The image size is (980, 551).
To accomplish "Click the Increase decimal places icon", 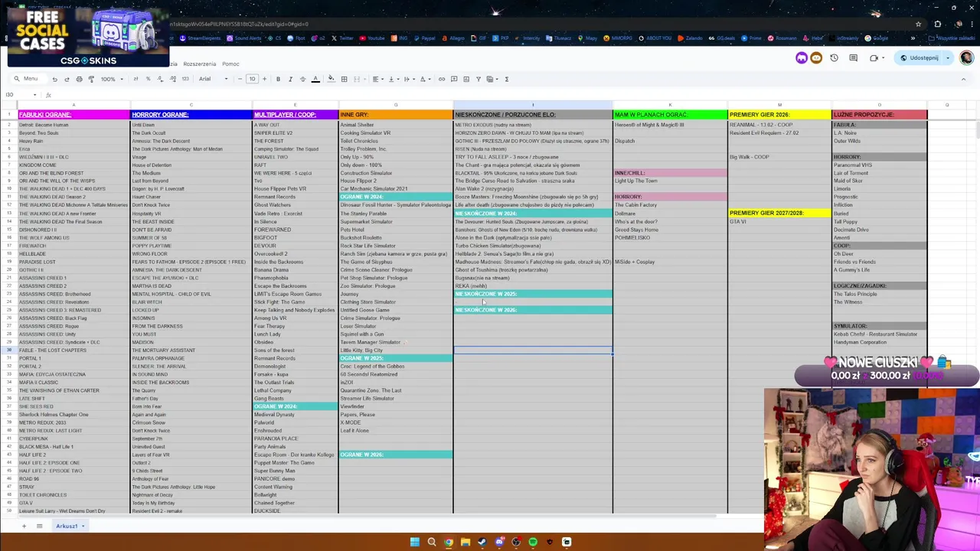I will 173,79.
